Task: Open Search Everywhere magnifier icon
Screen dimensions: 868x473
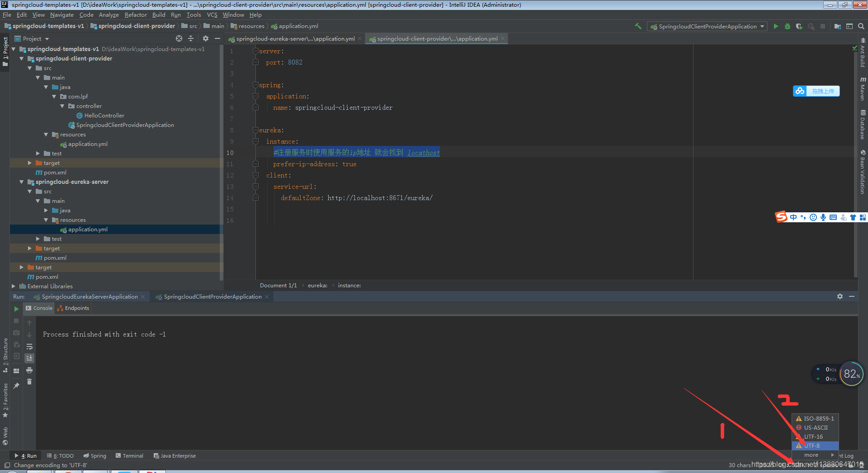Action: pos(861,26)
